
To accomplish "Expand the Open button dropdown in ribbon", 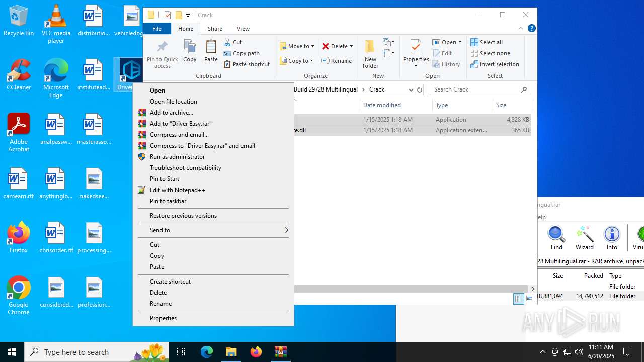I will point(460,42).
